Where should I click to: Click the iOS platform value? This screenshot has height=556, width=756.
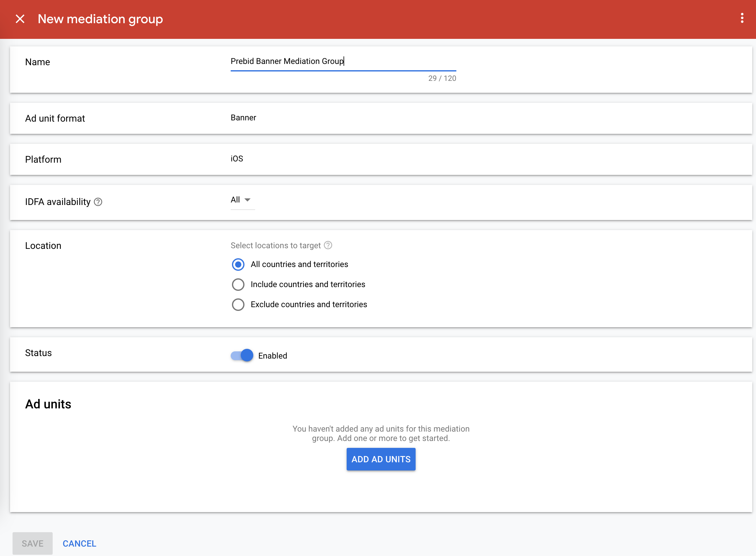(x=236, y=159)
